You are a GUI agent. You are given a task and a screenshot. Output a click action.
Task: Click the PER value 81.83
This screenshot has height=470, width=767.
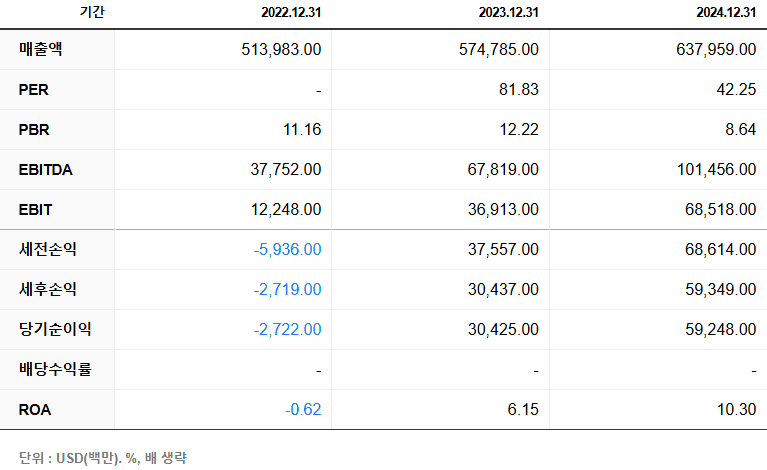519,90
